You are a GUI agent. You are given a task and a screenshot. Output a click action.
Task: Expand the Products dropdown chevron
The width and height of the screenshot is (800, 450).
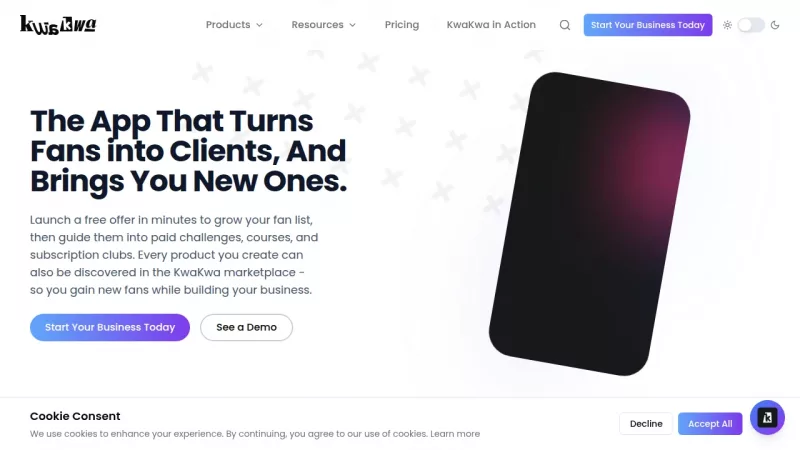[x=259, y=25]
